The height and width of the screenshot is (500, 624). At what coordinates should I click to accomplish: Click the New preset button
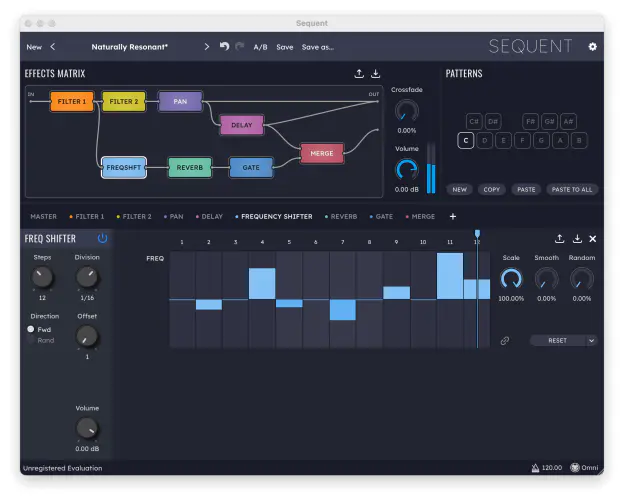(34, 47)
